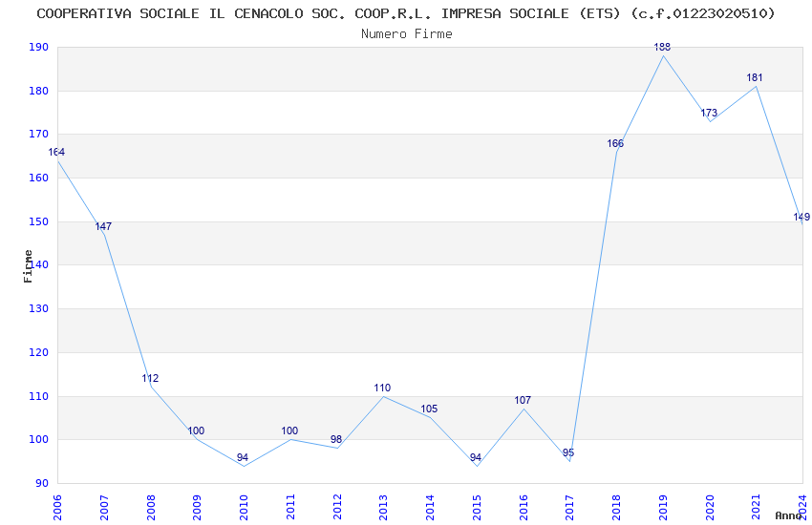The width and height of the screenshot is (812, 525).
Task: Click the data label 188 for 2019
Action: click(x=662, y=47)
